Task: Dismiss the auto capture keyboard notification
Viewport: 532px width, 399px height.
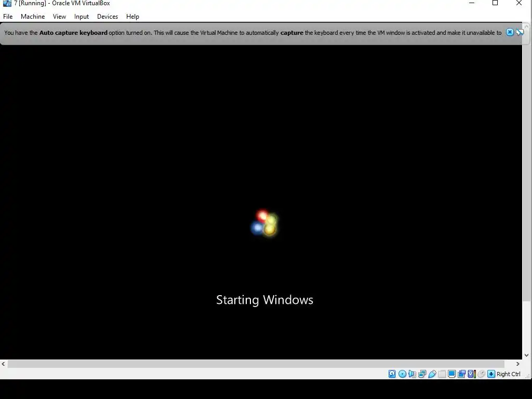Action: 510,32
